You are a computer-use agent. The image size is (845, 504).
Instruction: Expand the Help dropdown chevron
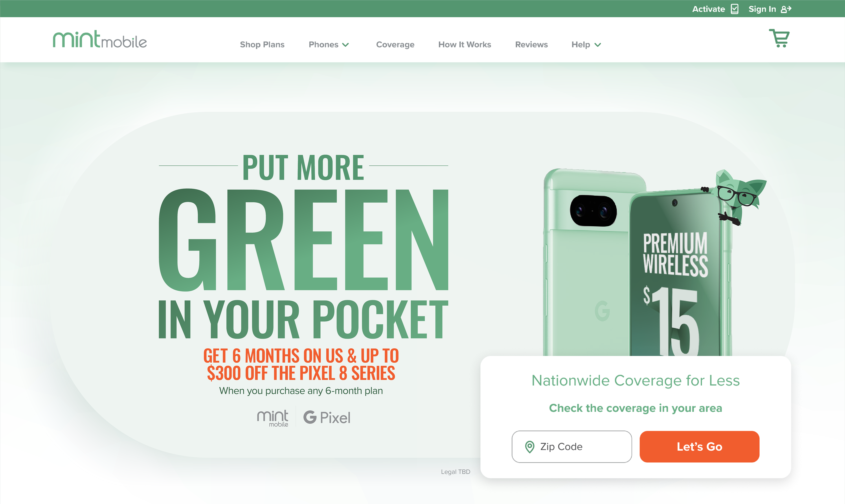pos(598,45)
